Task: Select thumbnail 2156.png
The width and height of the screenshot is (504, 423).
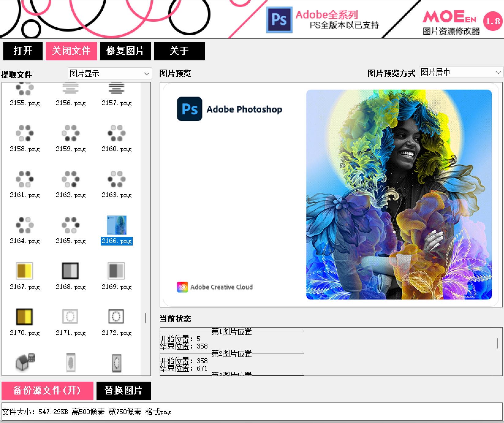Action: pyautogui.click(x=71, y=95)
